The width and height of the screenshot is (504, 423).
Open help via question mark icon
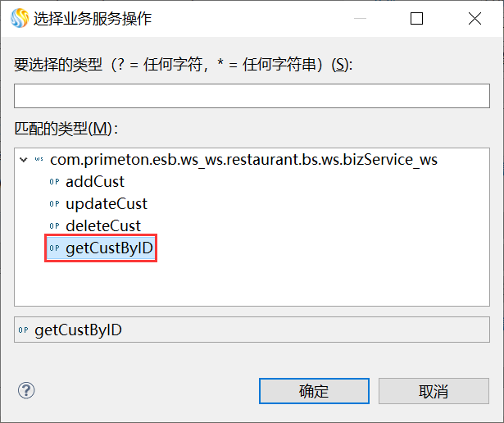point(26,390)
